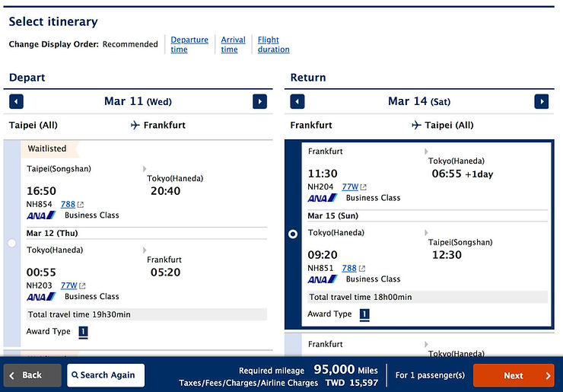This screenshot has height=392, width=563.
Task: View 77W aircraft details for NH203
Action: click(68, 285)
